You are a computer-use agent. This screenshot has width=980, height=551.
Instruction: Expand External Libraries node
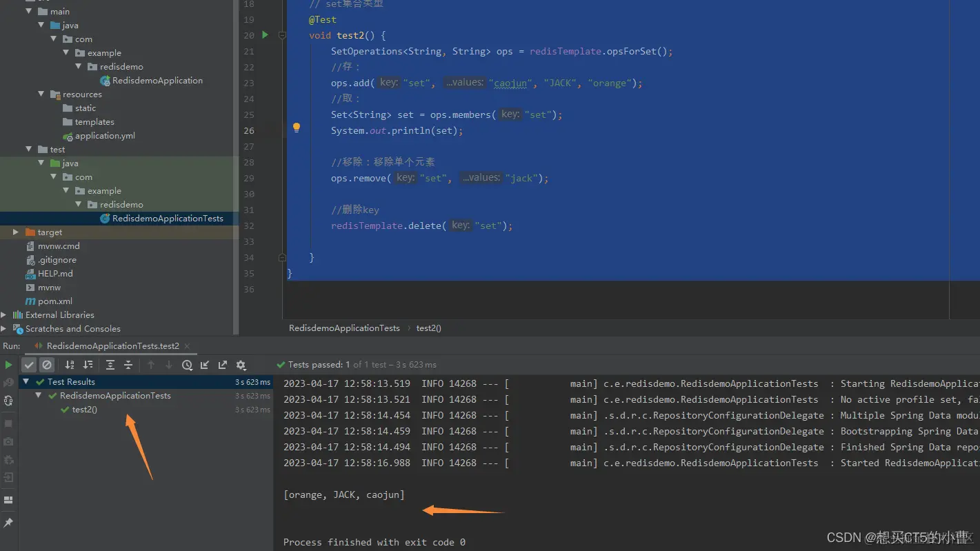pyautogui.click(x=3, y=314)
